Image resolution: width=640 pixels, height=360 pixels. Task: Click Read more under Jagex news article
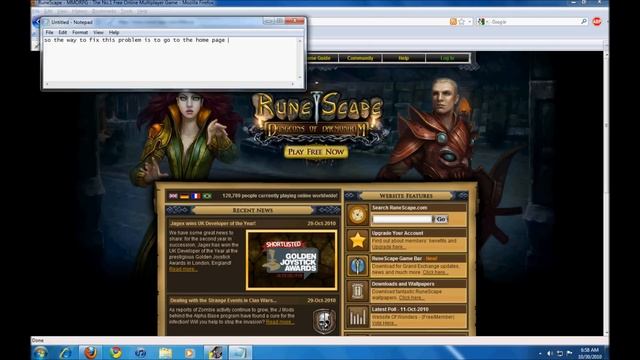(183, 269)
